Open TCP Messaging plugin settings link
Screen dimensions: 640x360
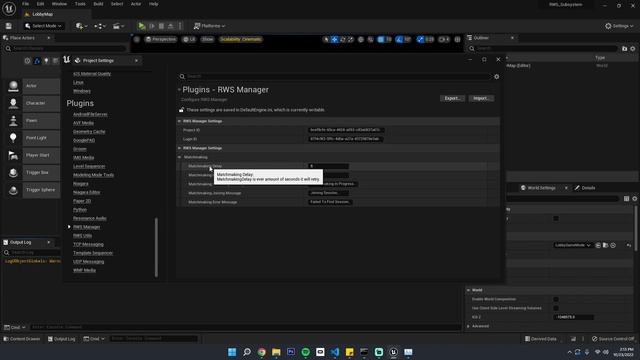pyautogui.click(x=88, y=244)
